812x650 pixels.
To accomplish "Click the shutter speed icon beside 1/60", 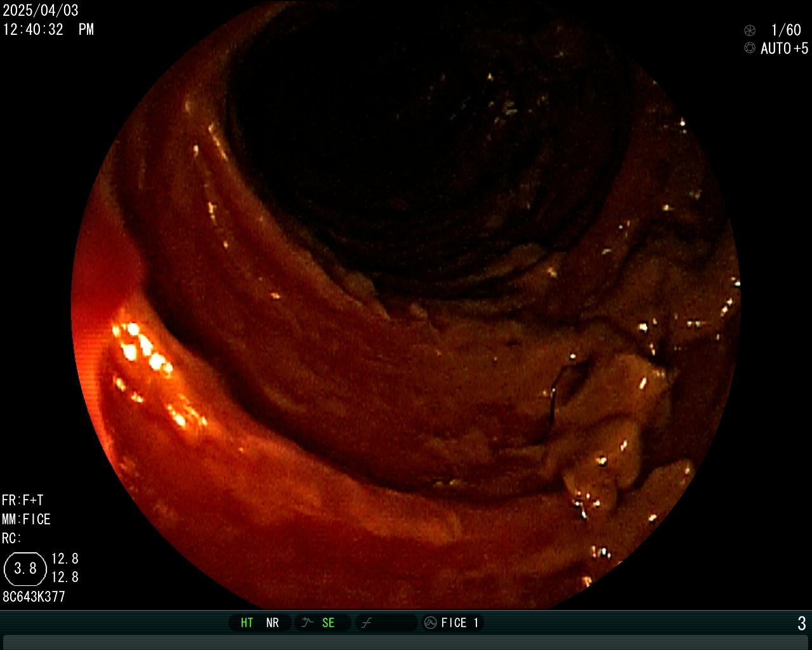I will pos(750,30).
